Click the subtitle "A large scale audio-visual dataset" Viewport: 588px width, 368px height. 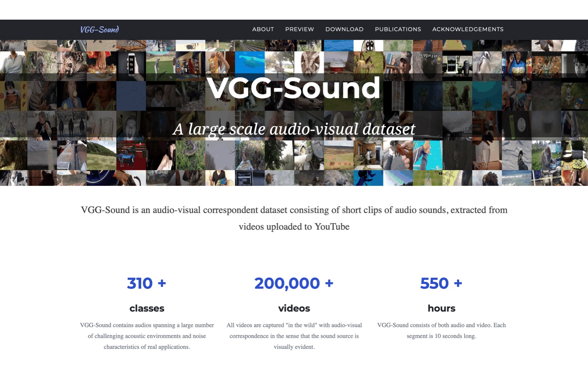click(294, 129)
